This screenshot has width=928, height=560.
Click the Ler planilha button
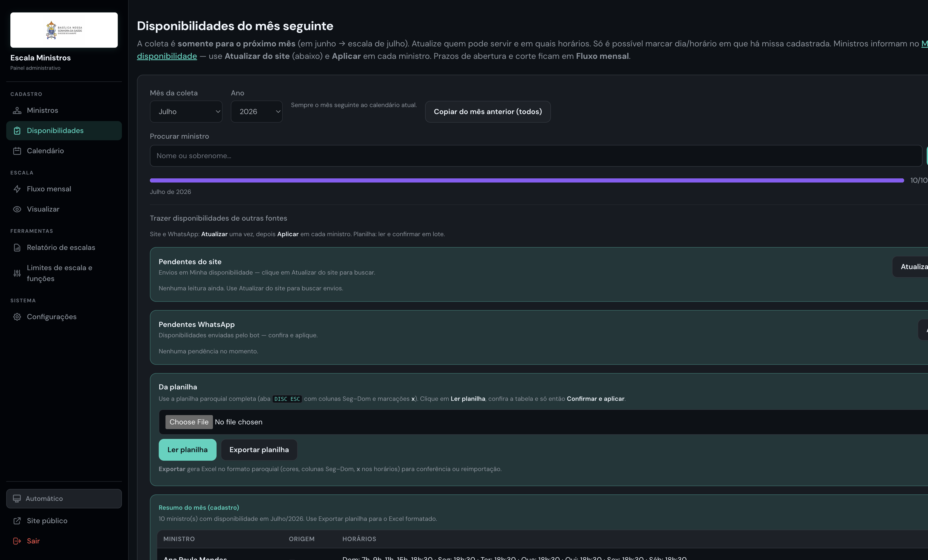[188, 450]
